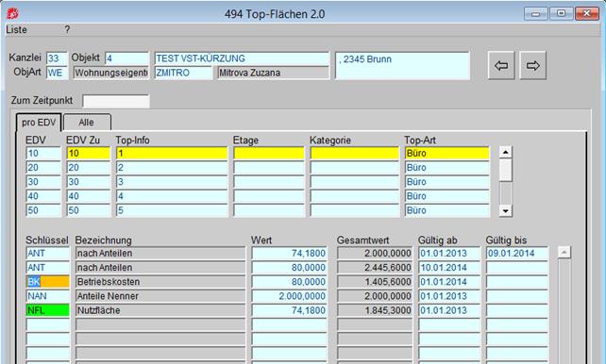Click Top-Info cell with value 5
The width and height of the screenshot is (606, 364).
point(172,210)
